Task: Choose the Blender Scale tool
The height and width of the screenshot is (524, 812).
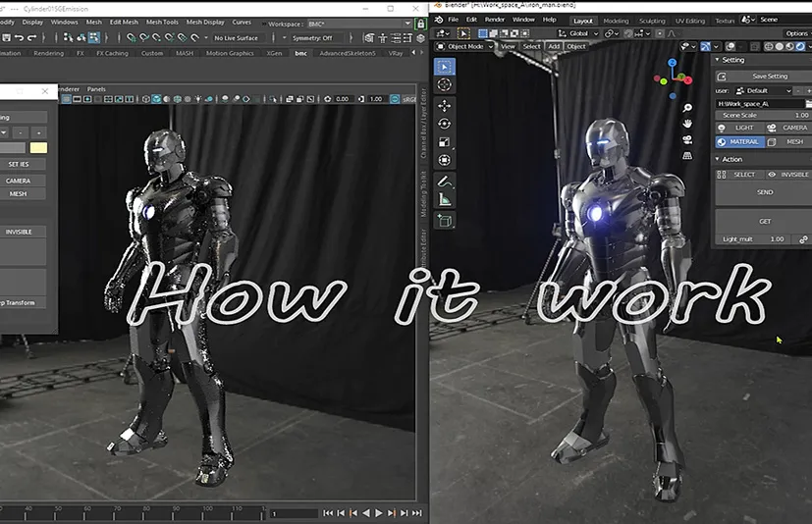Action: pos(444,142)
